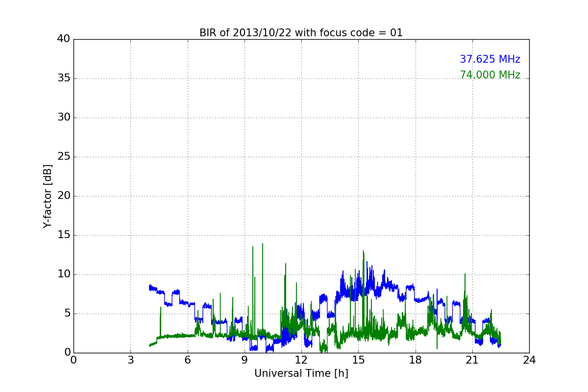588x392 pixels.
Task: Click the x-axis tick label 9
Action: tap(245, 360)
